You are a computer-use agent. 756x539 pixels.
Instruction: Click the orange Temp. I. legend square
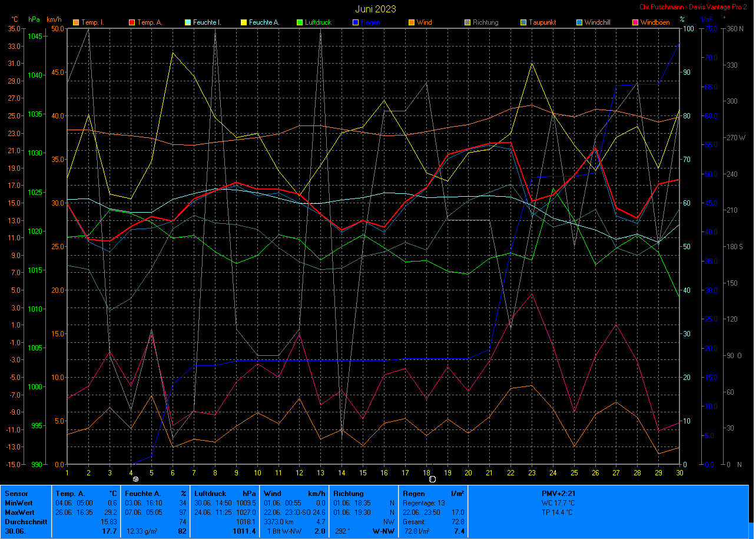coord(75,22)
